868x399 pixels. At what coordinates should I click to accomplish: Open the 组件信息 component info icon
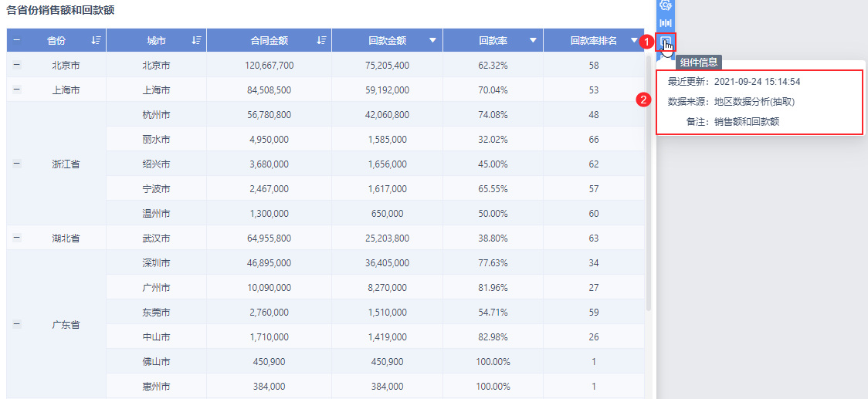(666, 42)
